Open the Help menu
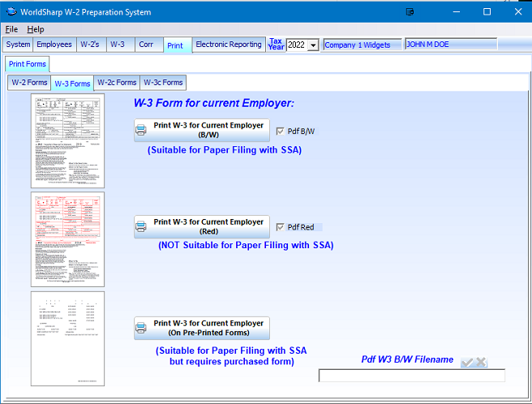This screenshot has width=532, height=404. [36, 29]
